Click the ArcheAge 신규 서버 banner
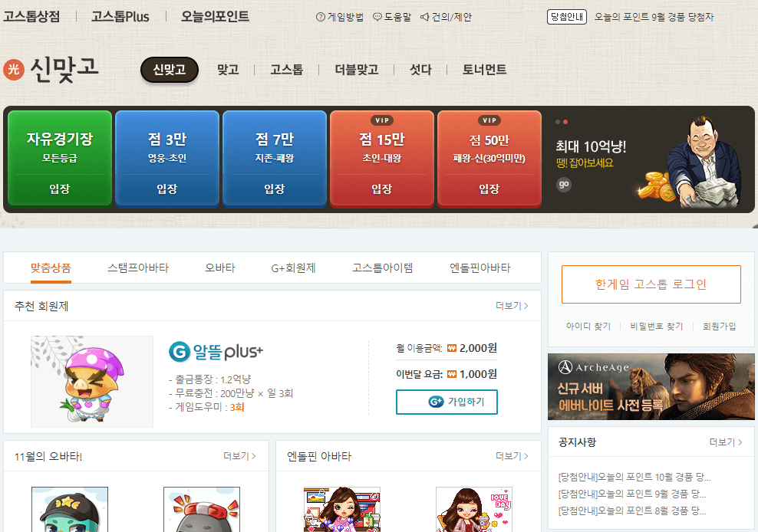The height and width of the screenshot is (532, 758). 651,386
